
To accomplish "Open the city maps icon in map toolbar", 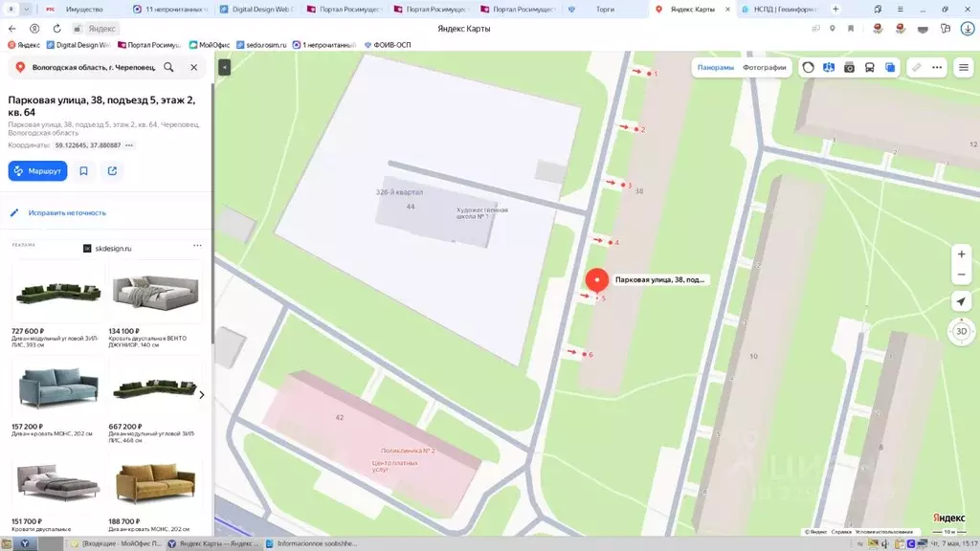I will click(829, 68).
